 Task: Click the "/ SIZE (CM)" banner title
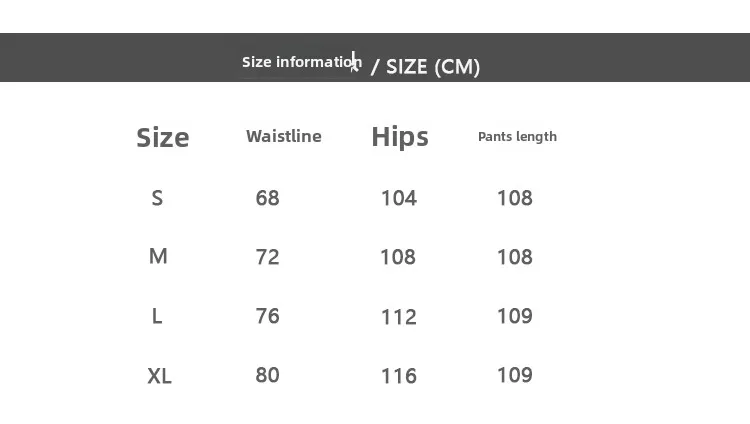tap(425, 67)
